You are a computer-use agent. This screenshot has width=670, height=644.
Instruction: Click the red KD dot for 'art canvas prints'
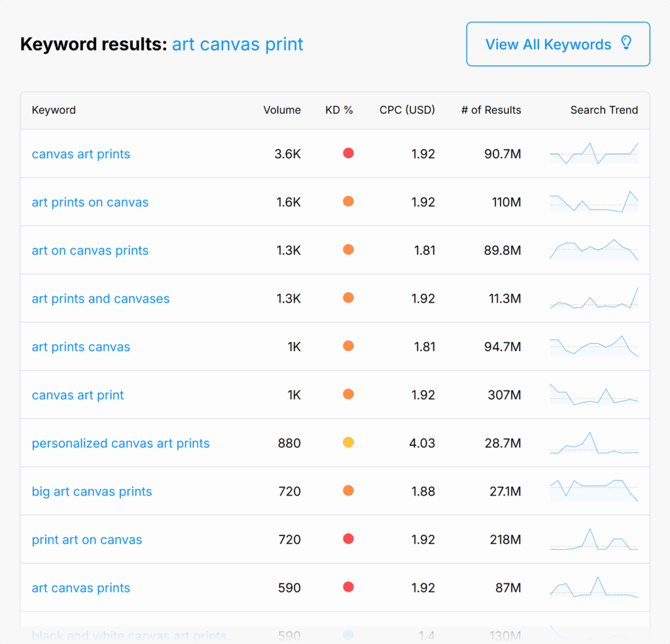click(348, 587)
